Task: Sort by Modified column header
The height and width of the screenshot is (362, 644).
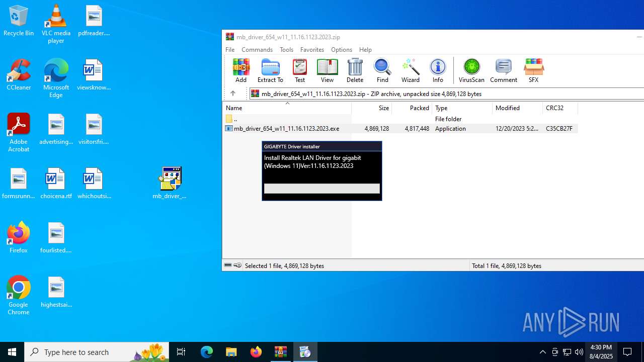Action: tap(518, 108)
